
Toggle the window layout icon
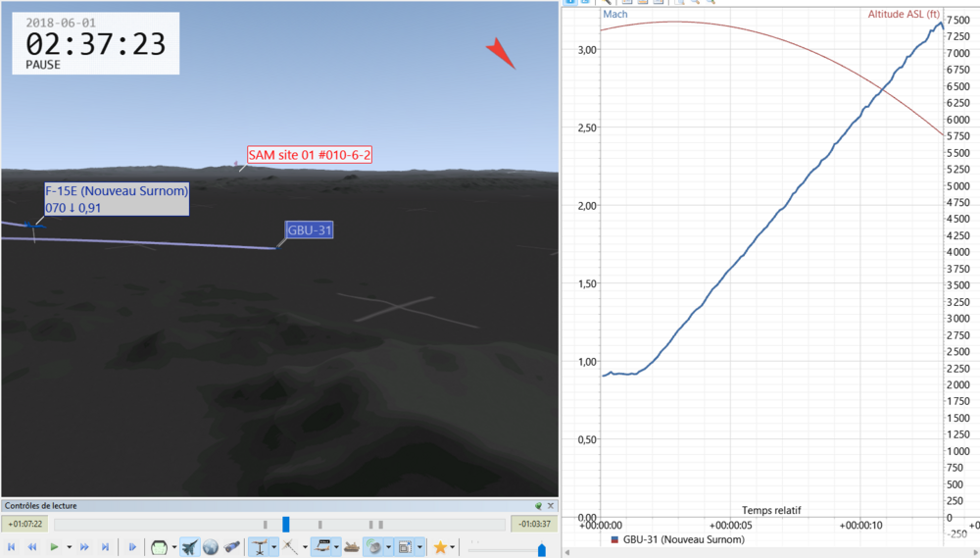click(x=405, y=547)
